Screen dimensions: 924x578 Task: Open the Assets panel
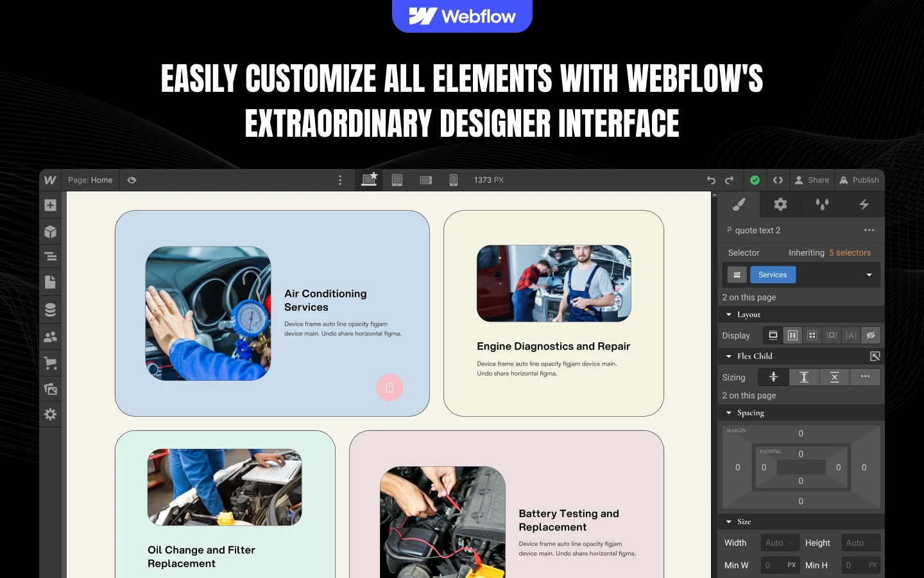[51, 389]
